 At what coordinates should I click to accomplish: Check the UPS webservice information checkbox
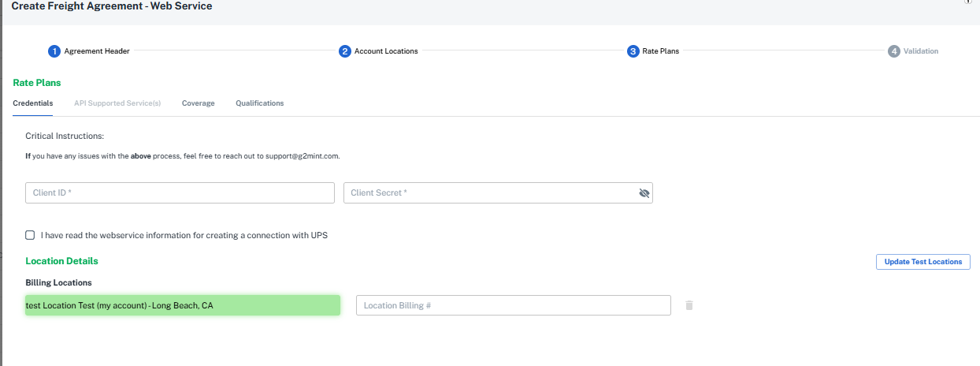pos(30,235)
